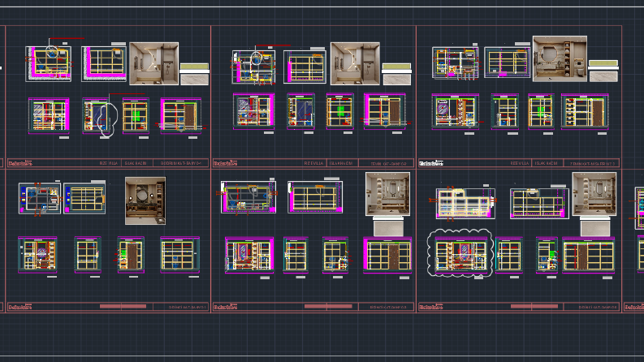Select the floor plan drawing in bottom-middle sheet
This screenshot has height=362, width=644.
pos(249,197)
